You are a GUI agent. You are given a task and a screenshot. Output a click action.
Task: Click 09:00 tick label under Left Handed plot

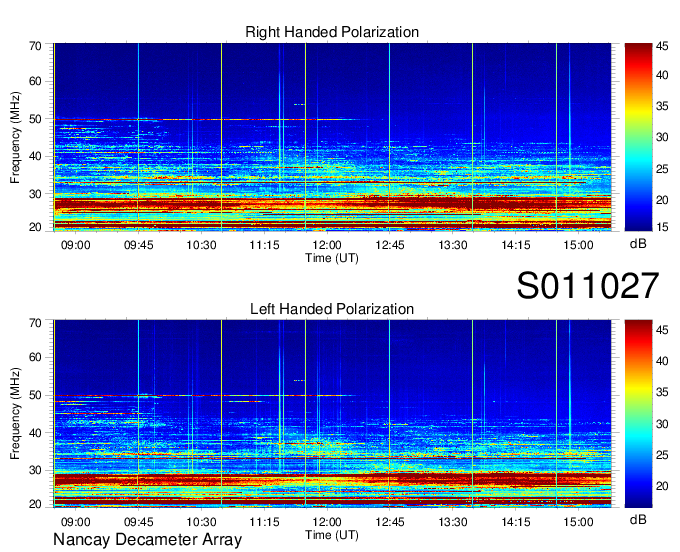(75, 522)
